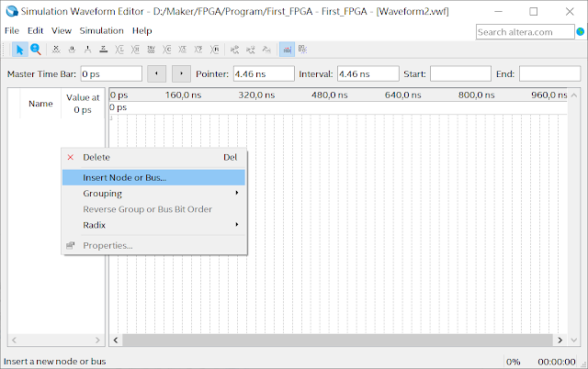Close the Simulation Waveform Editor window
The image size is (588, 369).
pos(570,12)
